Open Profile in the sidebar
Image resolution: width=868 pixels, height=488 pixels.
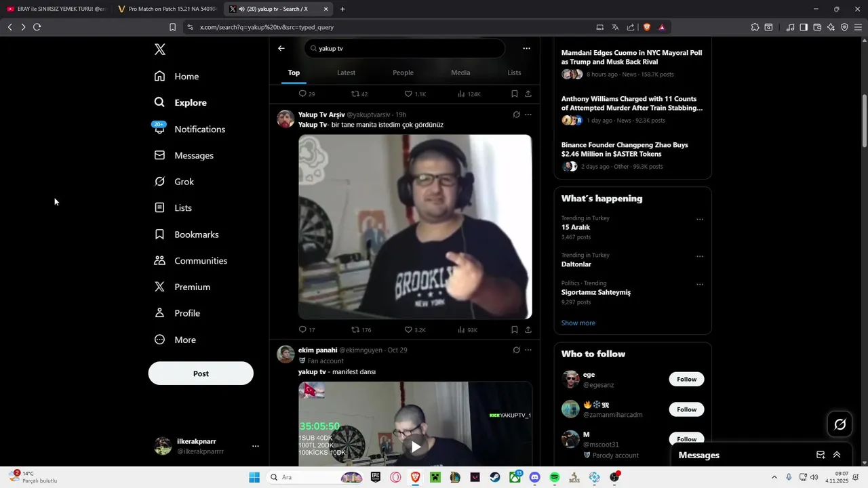[x=177, y=313]
